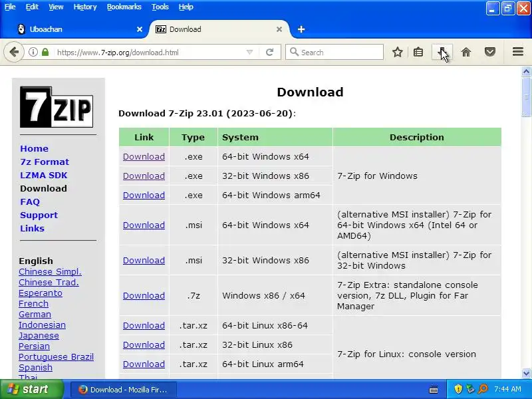The height and width of the screenshot is (399, 532).
Task: Open the Windows Start button
Action: coord(31,389)
